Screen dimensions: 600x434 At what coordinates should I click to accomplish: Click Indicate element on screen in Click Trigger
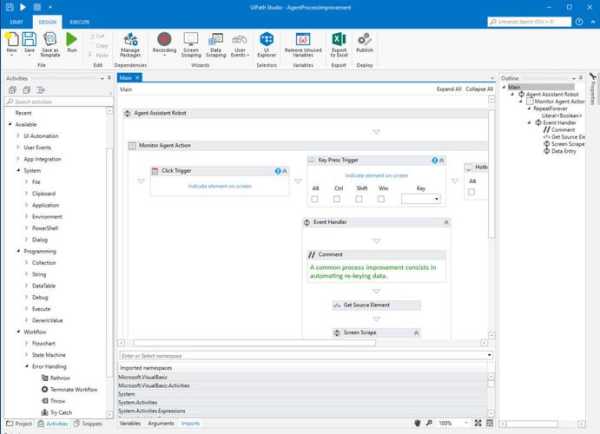click(x=220, y=186)
